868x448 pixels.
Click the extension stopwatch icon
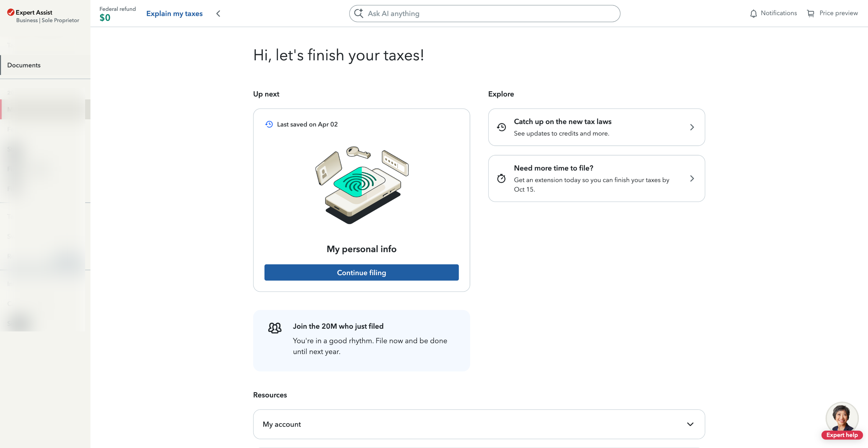point(501,178)
